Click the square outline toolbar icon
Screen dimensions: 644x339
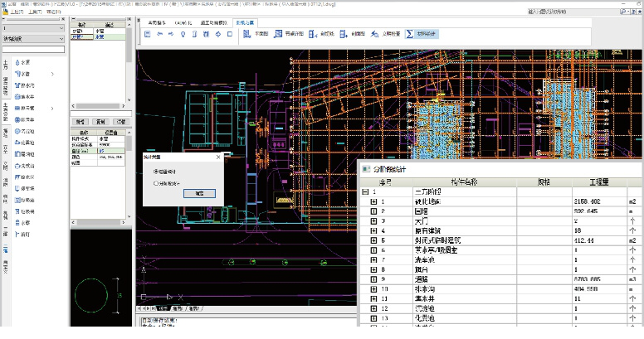[x=230, y=34]
